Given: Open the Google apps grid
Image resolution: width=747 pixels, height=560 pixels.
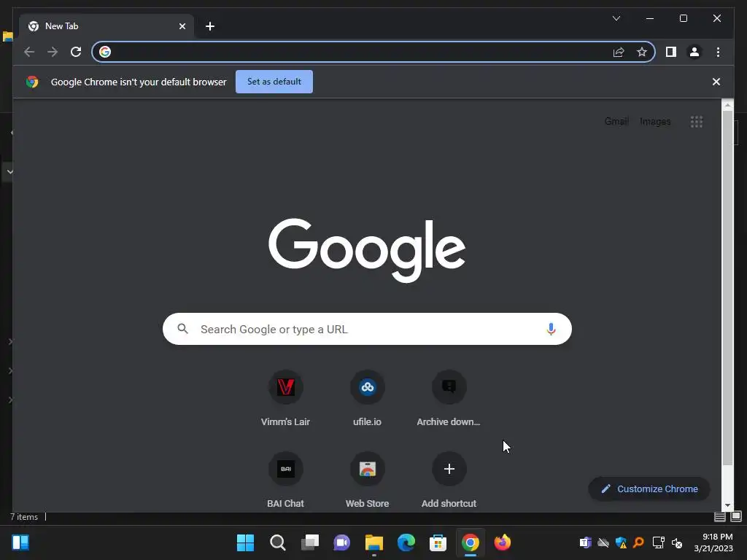Looking at the screenshot, I should (x=696, y=122).
